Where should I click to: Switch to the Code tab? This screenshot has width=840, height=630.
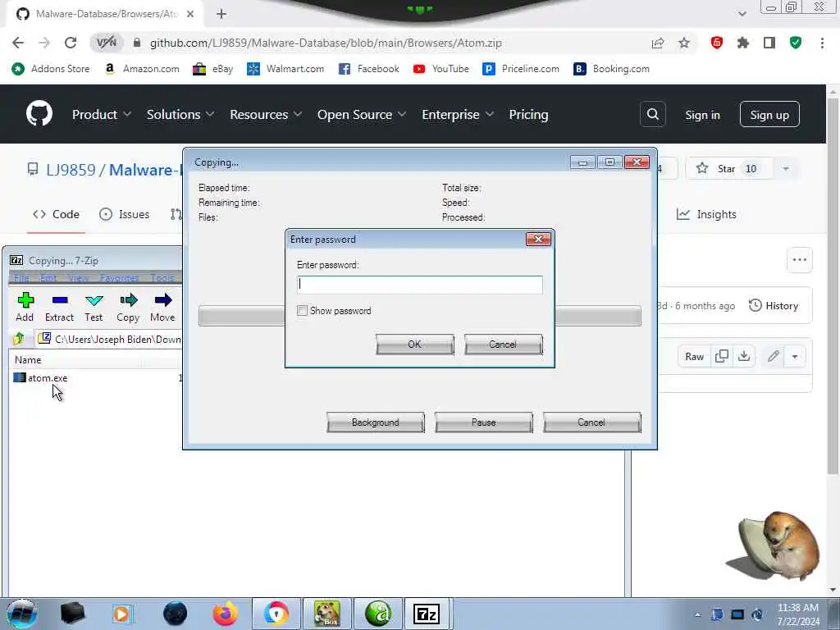click(57, 214)
